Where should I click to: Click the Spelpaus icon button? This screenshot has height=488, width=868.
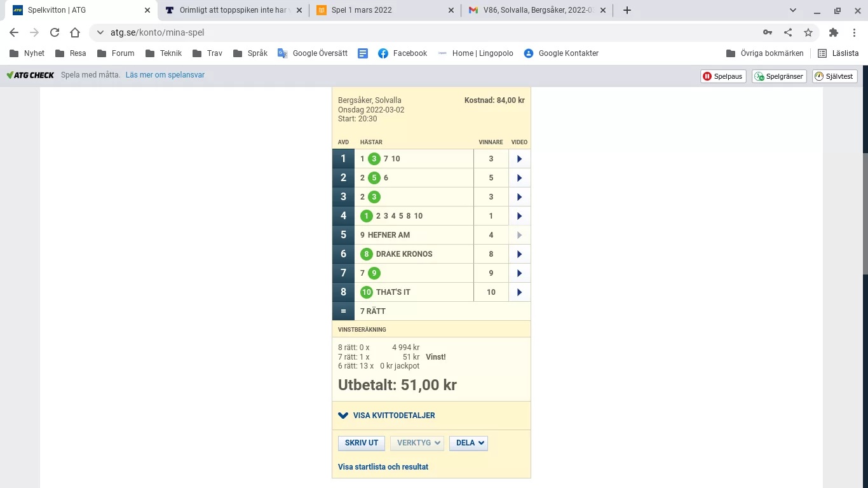pyautogui.click(x=723, y=76)
